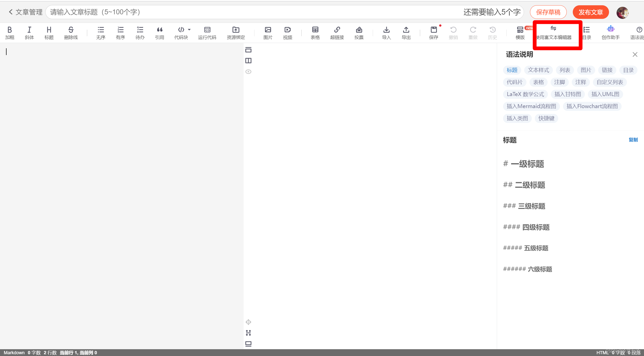Insert an image (图片) via toolbar
Image resolution: width=644 pixels, height=356 pixels.
pyautogui.click(x=268, y=33)
